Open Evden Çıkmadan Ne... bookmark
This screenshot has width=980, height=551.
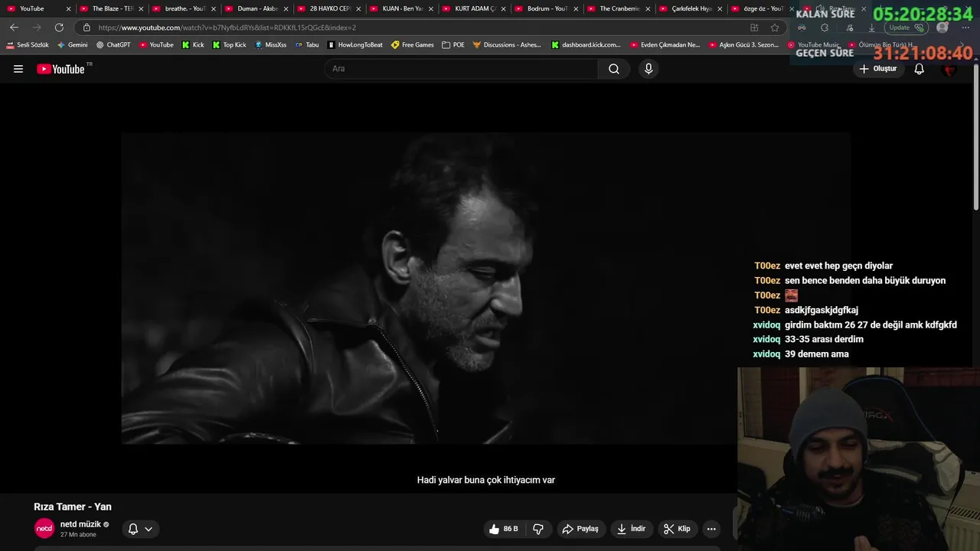[665, 45]
